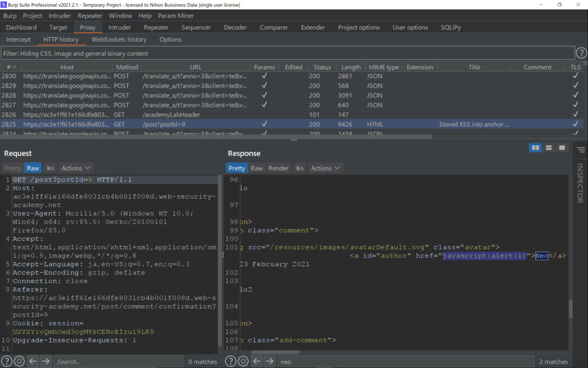The width and height of the screenshot is (588, 368).
Task: Click the Params checkmark for row 2830
Action: coord(265,76)
